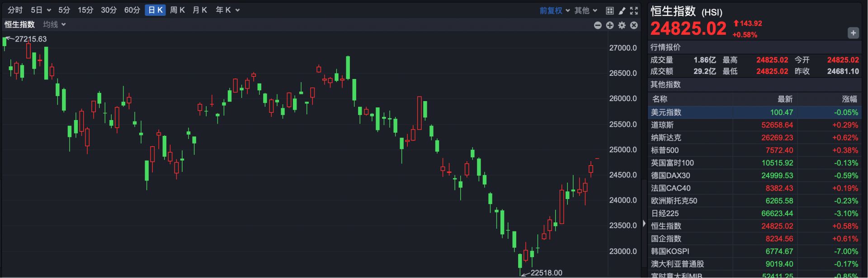
Task: Select the 法国CAC40 index row
Action: (755, 188)
